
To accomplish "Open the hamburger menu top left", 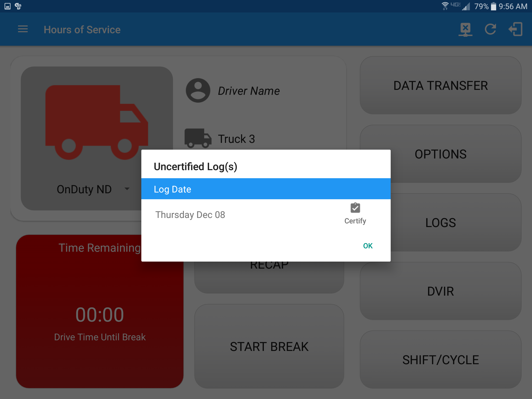I will click(23, 29).
